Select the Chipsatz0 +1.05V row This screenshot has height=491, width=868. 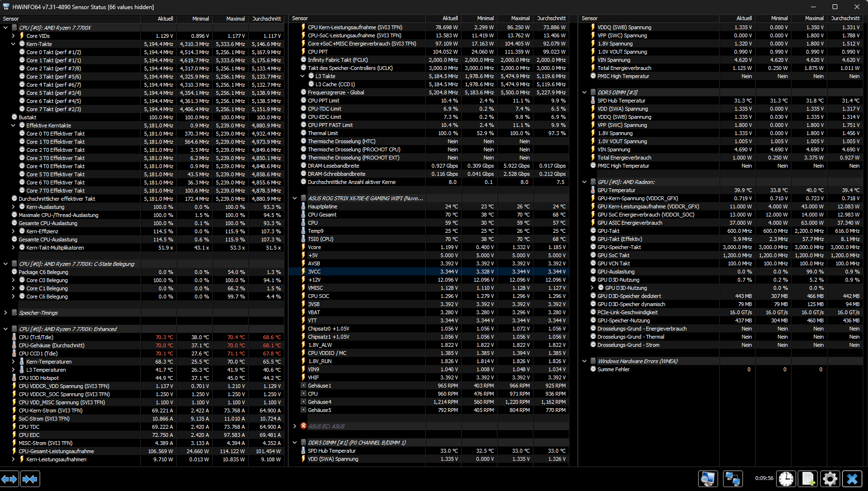pos(428,329)
